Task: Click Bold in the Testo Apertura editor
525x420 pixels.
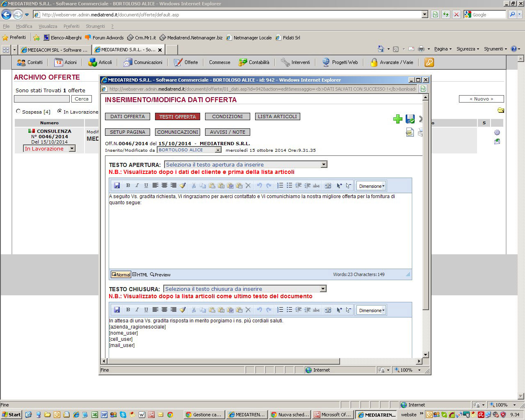Action: click(128, 186)
